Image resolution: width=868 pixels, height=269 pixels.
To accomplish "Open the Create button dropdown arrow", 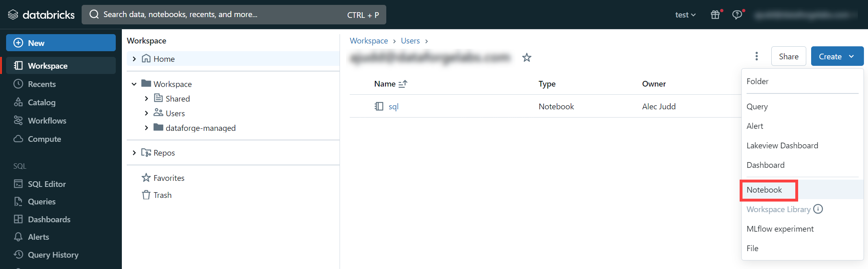I will pyautogui.click(x=851, y=56).
